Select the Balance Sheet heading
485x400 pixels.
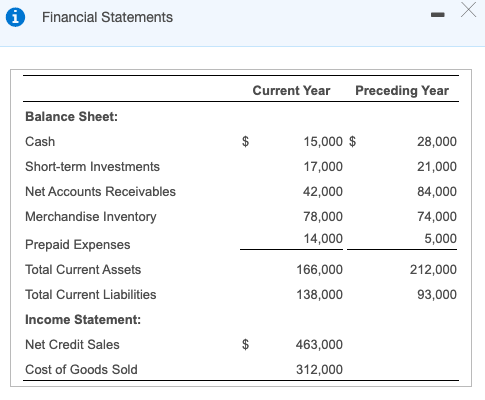(x=72, y=117)
